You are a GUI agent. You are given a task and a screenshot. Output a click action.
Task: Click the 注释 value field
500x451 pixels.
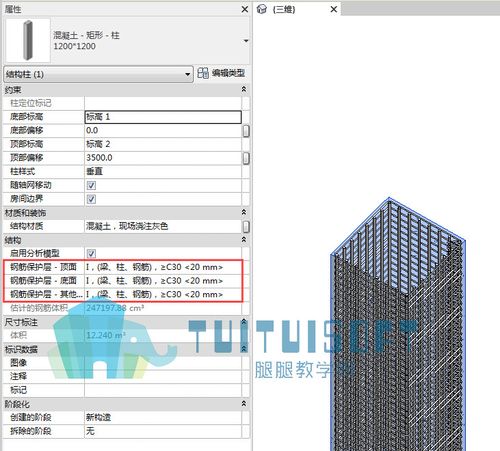pyautogui.click(x=163, y=377)
